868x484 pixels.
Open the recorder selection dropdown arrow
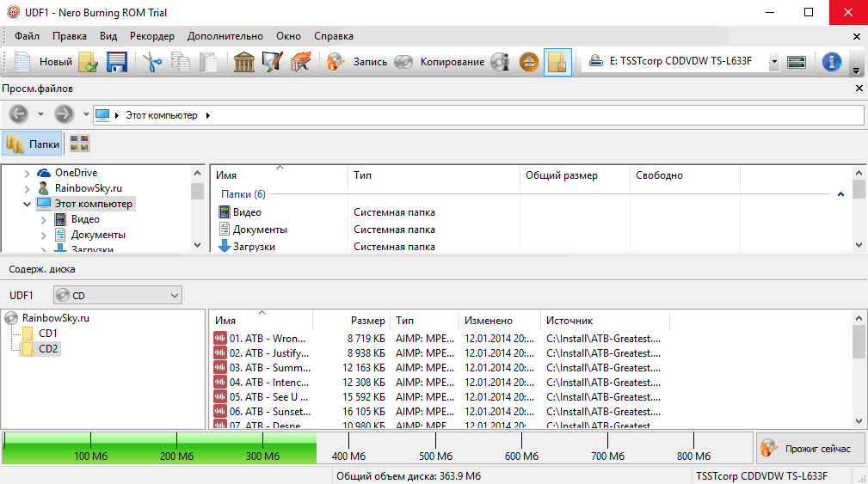774,62
